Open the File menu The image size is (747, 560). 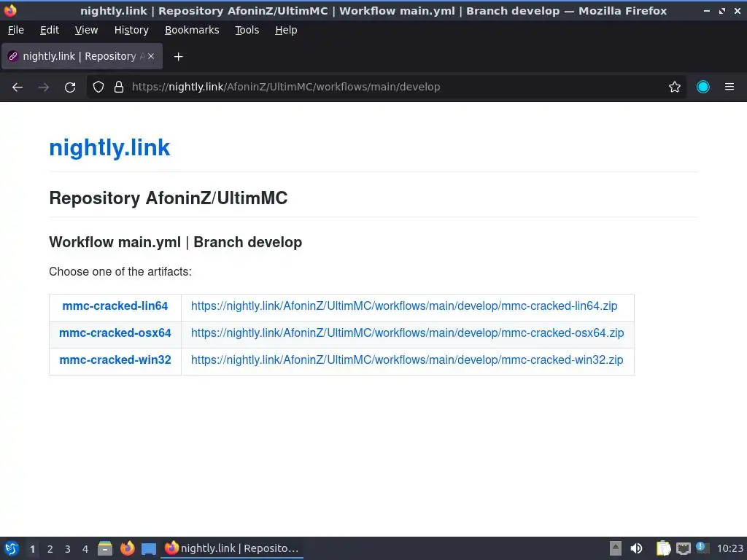coord(16,30)
